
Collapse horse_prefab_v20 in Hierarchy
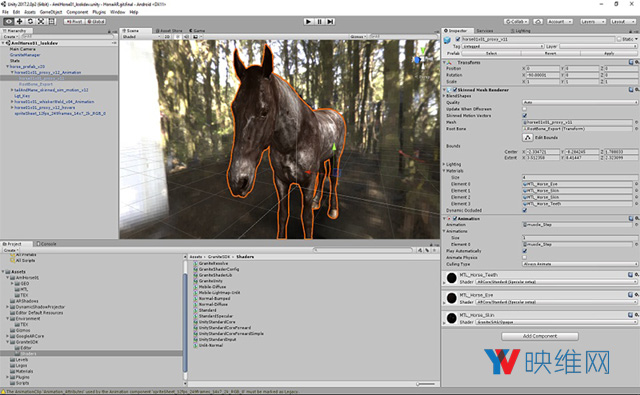[7, 67]
